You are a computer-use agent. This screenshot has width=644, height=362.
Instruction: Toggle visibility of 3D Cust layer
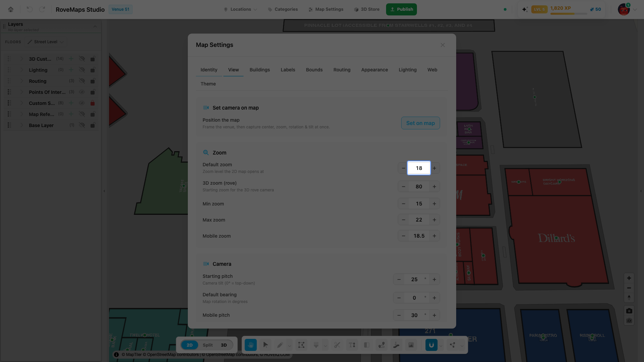pyautogui.click(x=82, y=59)
